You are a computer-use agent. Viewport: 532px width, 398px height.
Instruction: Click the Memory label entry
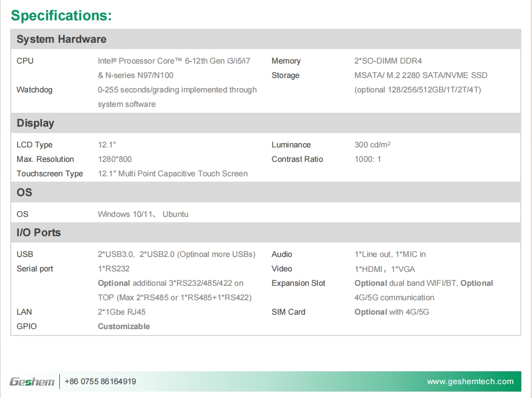pyautogui.click(x=287, y=61)
